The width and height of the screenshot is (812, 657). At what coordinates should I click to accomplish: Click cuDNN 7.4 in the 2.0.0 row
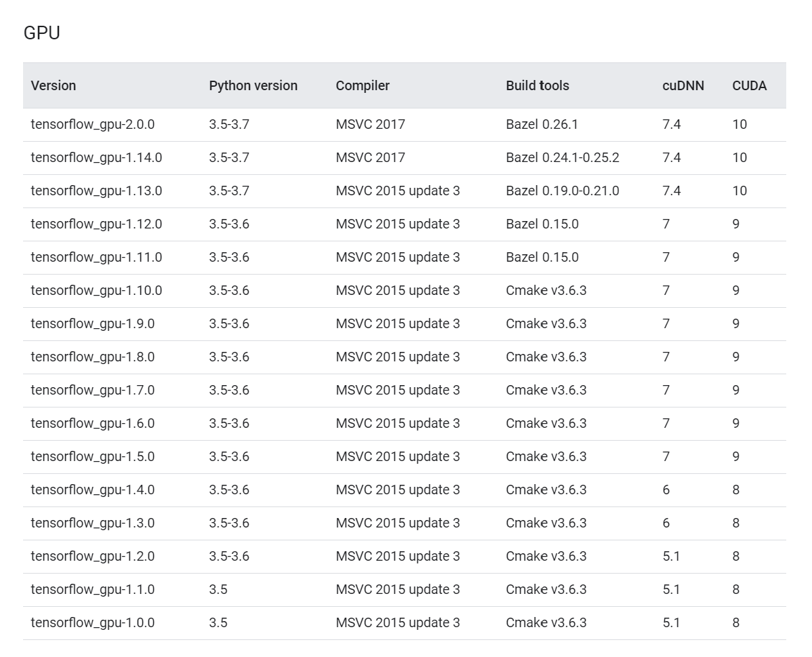(x=672, y=124)
